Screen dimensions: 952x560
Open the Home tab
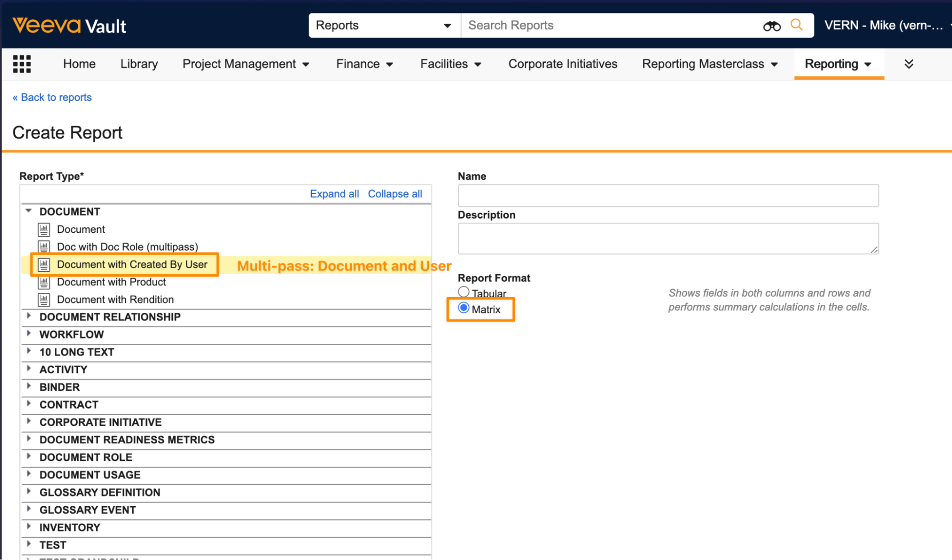(x=79, y=64)
